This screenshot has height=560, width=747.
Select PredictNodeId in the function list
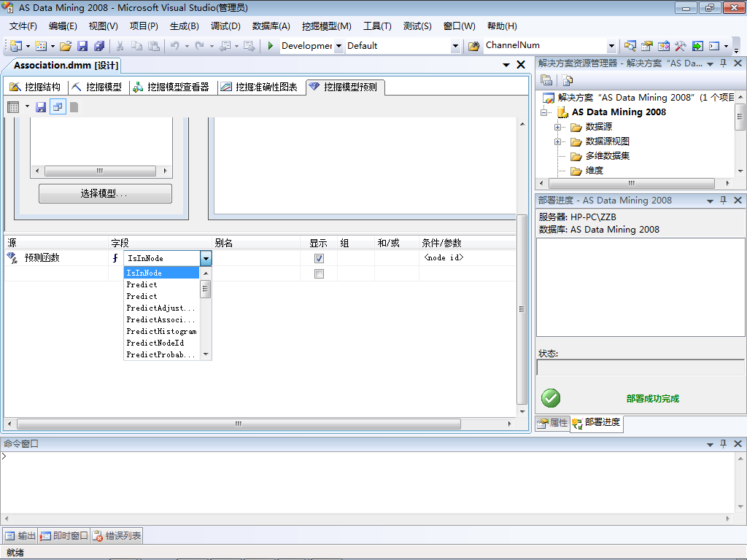coord(161,343)
